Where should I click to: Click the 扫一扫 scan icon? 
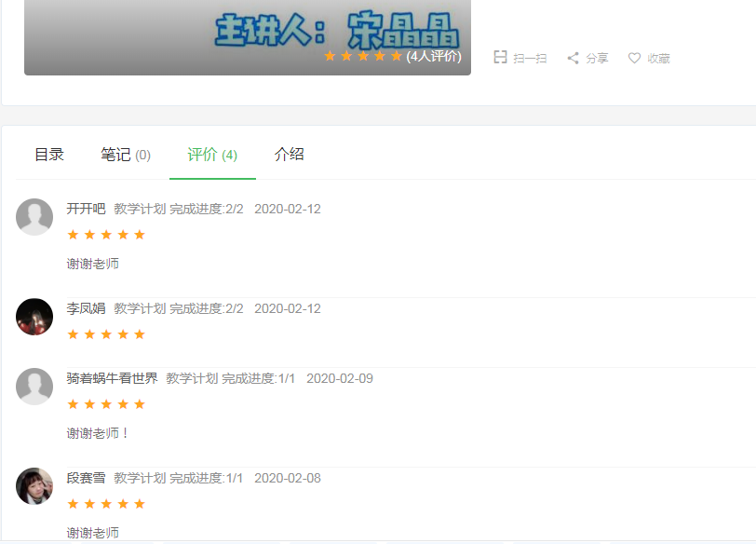click(500, 58)
